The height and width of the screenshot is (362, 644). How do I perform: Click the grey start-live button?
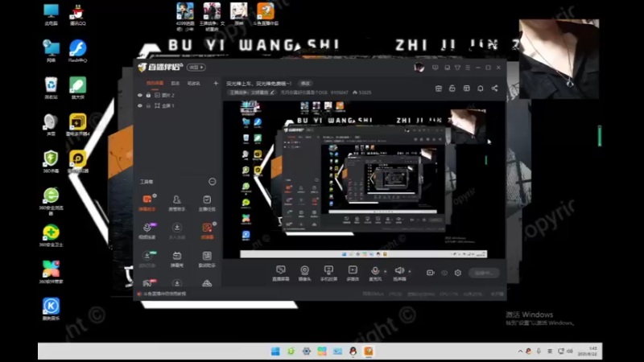(x=484, y=273)
